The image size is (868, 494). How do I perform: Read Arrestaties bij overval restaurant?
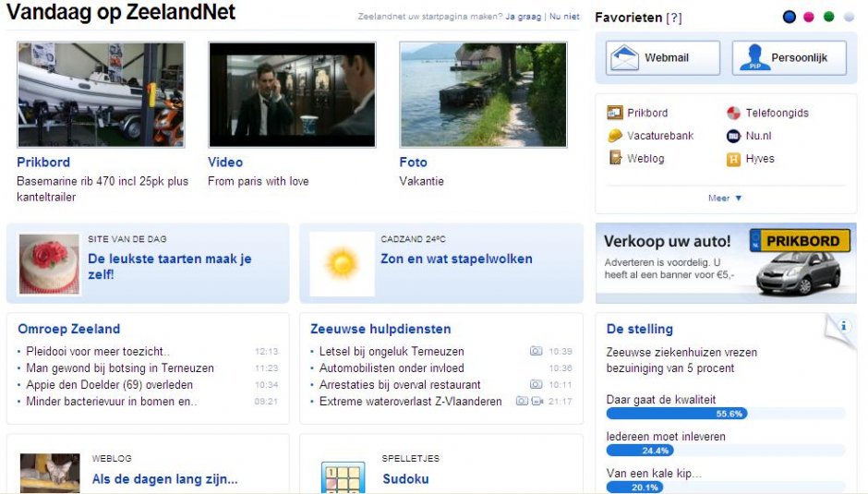(x=400, y=384)
